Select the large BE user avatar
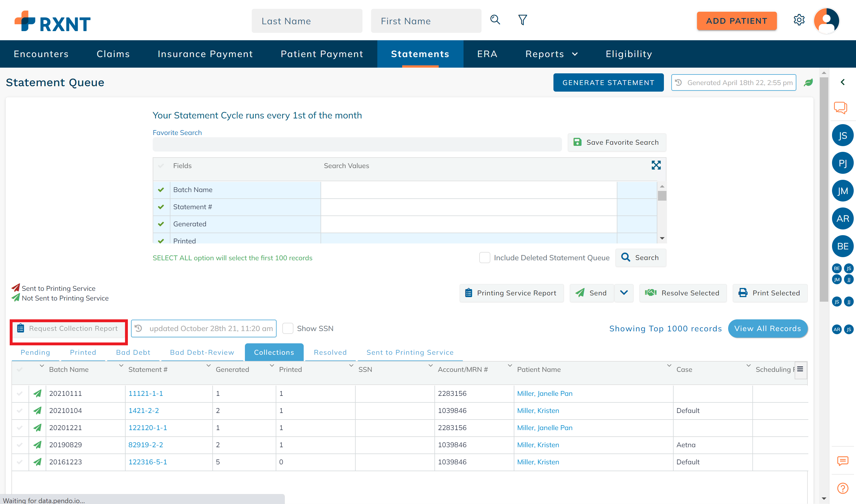The width and height of the screenshot is (856, 504). 842,246
